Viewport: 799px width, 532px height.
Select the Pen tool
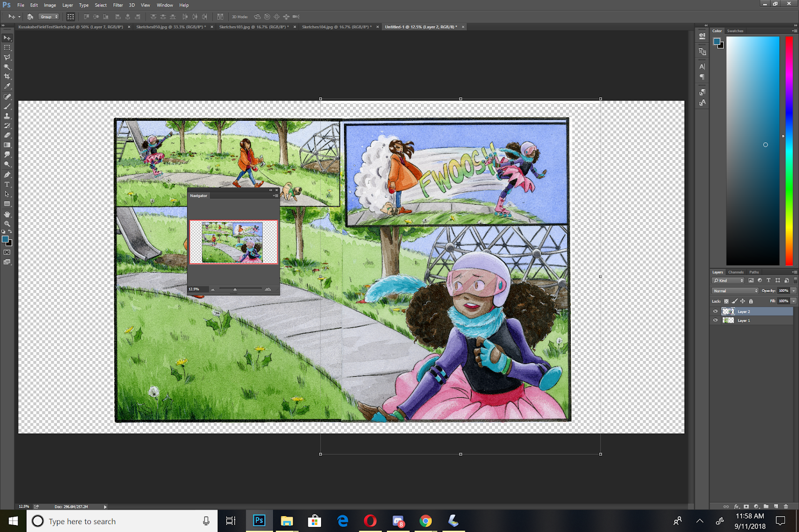coord(7,175)
